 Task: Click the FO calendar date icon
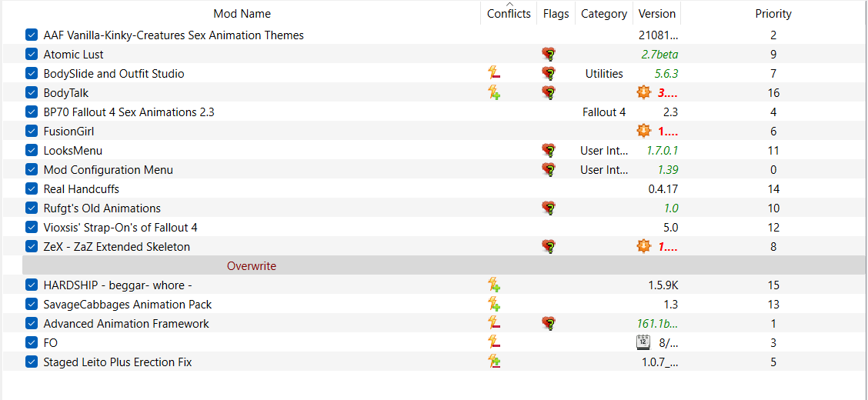coord(643,343)
